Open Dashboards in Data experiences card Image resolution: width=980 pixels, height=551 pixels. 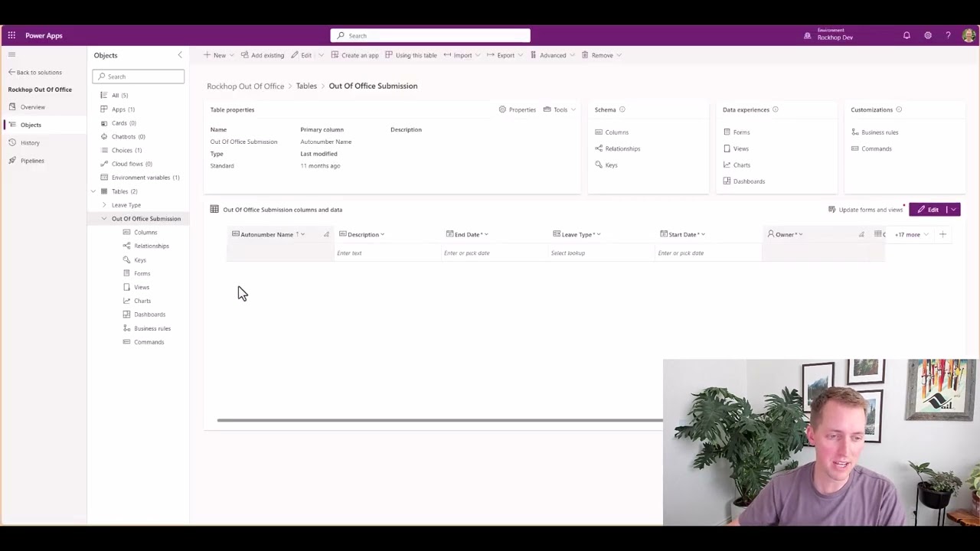point(744,181)
